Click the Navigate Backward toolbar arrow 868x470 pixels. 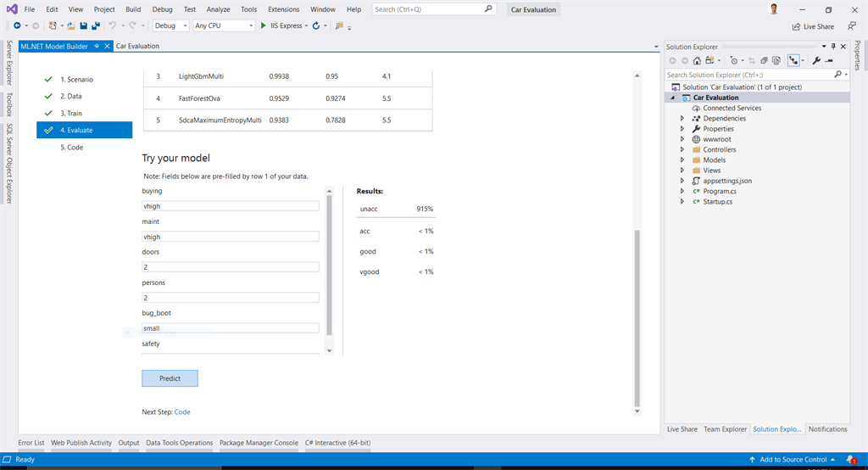pos(17,25)
